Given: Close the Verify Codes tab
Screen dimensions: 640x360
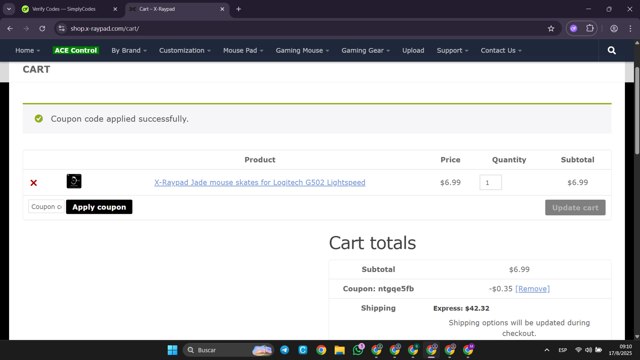Looking at the screenshot, I should tap(115, 9).
